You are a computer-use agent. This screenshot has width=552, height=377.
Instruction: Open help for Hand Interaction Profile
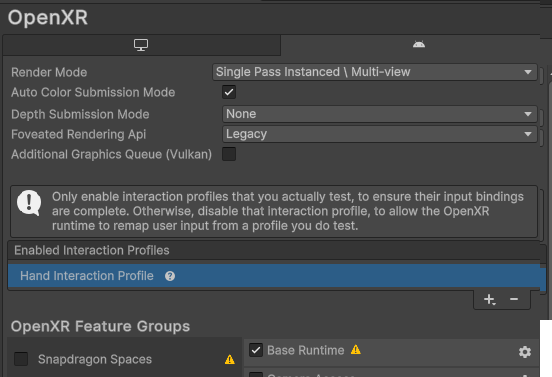click(170, 276)
